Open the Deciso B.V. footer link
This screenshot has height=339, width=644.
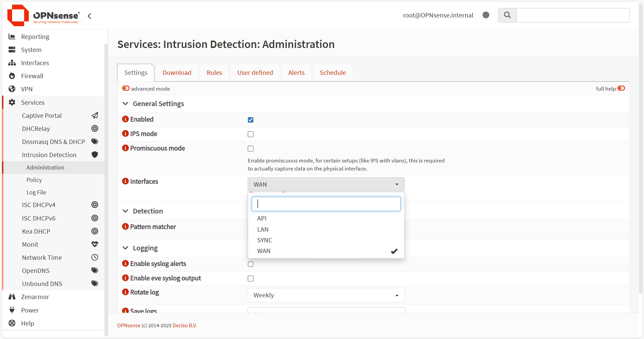pos(185,326)
